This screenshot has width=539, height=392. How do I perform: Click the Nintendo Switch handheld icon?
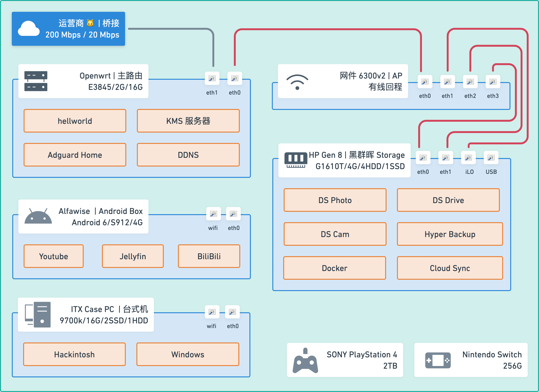(438, 360)
